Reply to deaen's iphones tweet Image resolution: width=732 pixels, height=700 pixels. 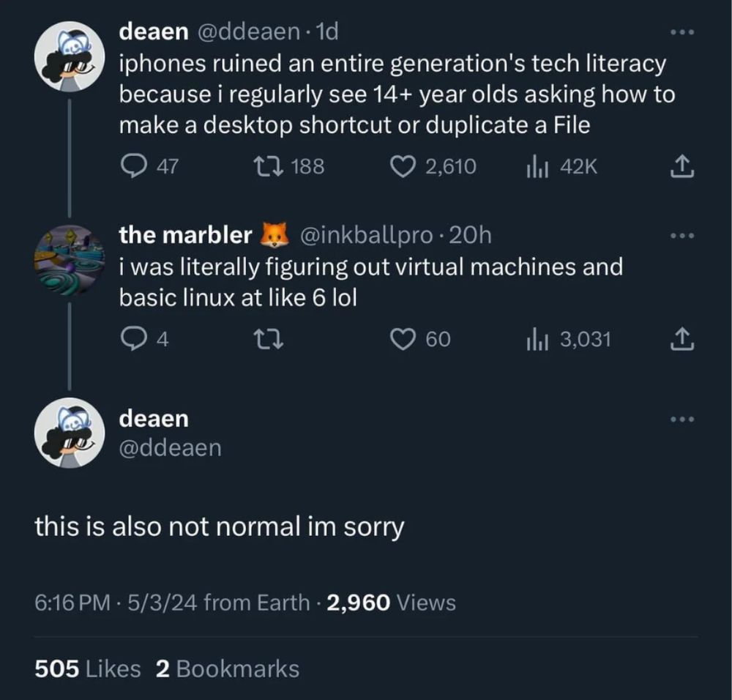click(135, 166)
